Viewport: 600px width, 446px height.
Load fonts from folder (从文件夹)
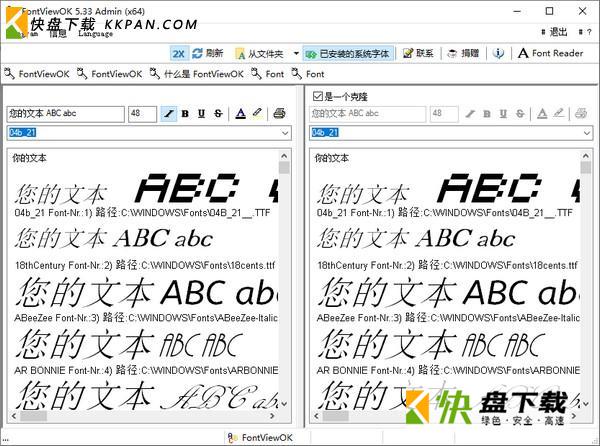point(260,54)
